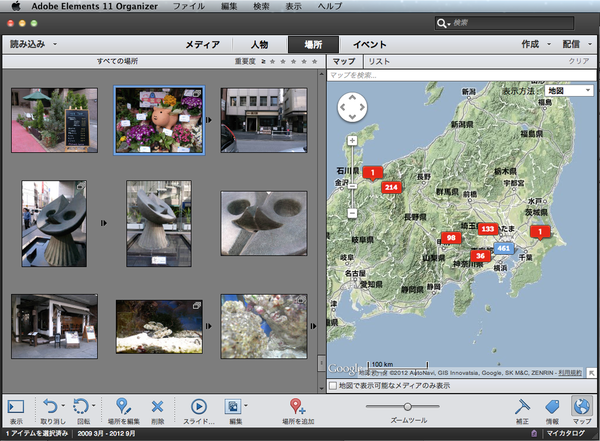Click the 回転 rotate icon
This screenshot has height=441, width=600.
point(81,406)
